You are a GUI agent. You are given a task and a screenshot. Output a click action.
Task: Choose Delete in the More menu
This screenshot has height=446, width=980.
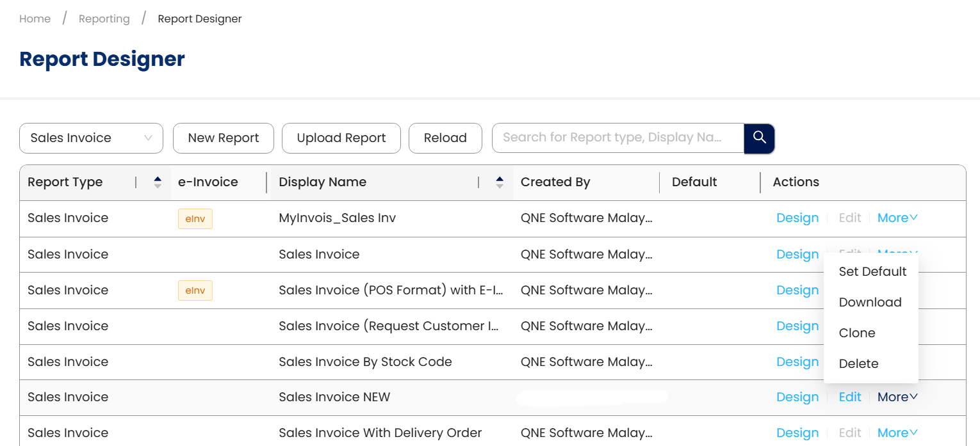[x=858, y=363]
